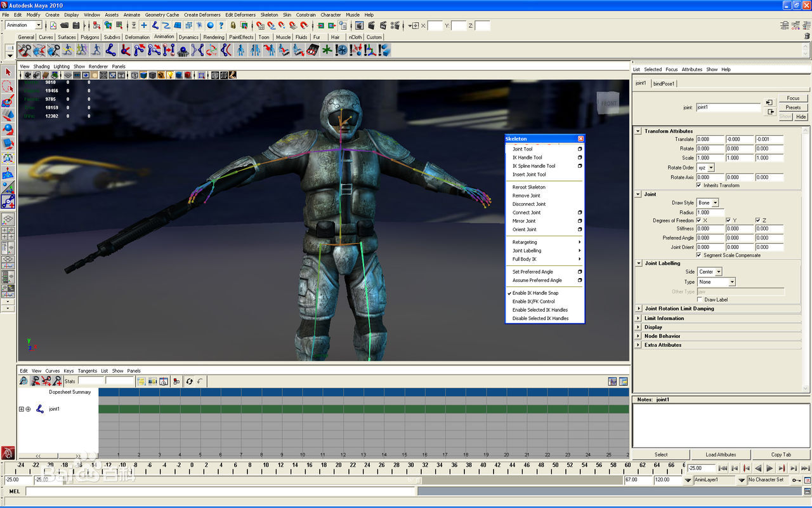This screenshot has width=812, height=508.
Task: Click the Load Attributes button
Action: [721, 455]
